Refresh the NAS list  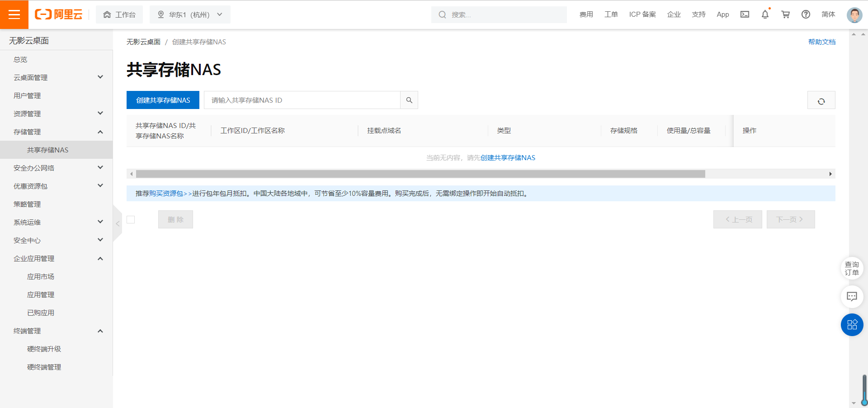pos(821,100)
